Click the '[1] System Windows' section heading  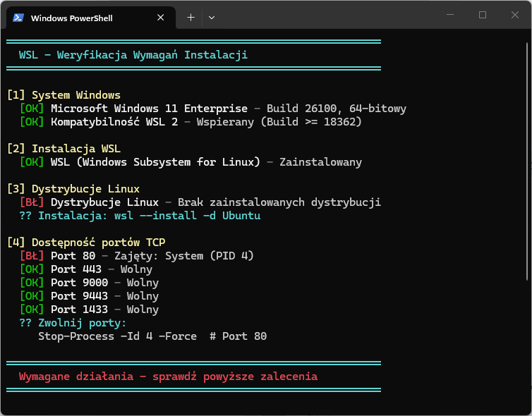point(64,95)
